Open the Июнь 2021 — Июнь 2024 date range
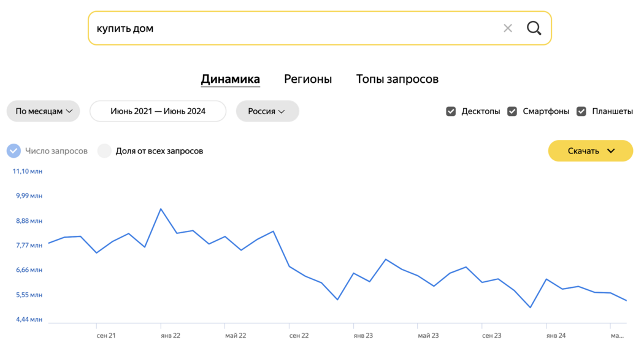This screenshot has height=353, width=644. pos(158,111)
